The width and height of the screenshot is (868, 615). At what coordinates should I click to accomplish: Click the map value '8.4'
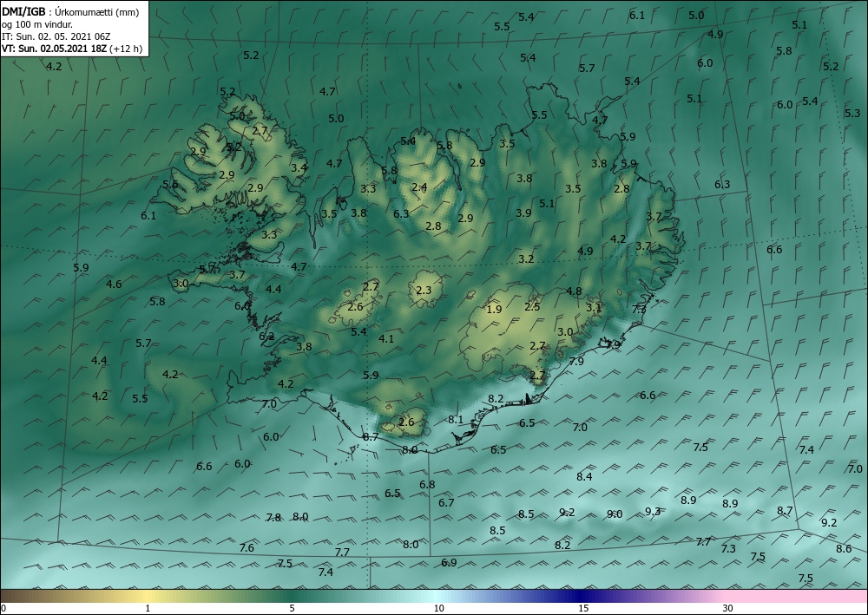[584, 476]
